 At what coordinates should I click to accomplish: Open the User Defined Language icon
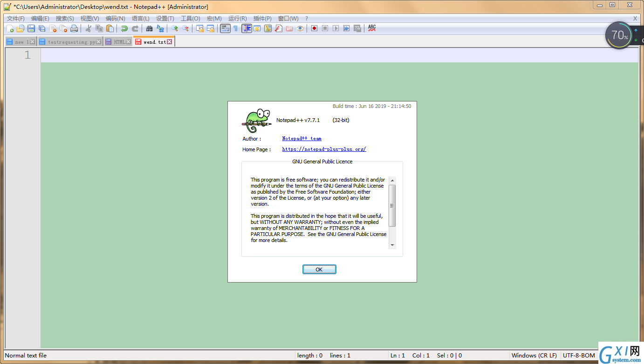[x=257, y=28]
